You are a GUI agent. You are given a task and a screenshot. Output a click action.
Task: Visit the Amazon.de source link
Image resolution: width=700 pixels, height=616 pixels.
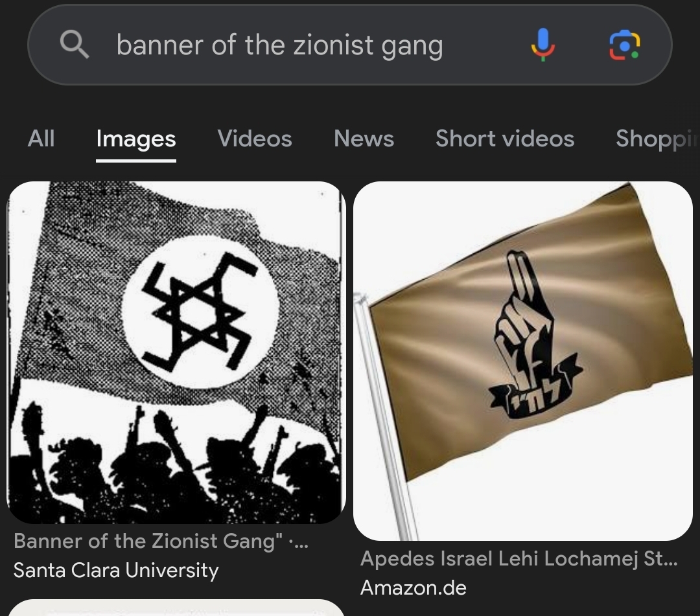pos(414,587)
